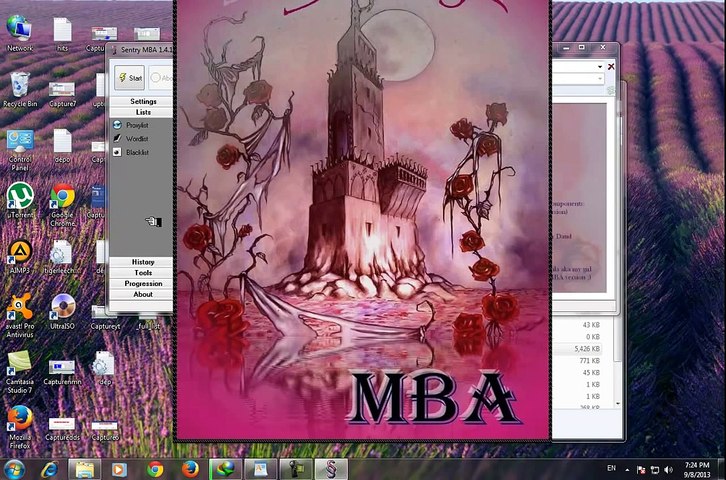Click the file list scrollbar down arrow

618,404
